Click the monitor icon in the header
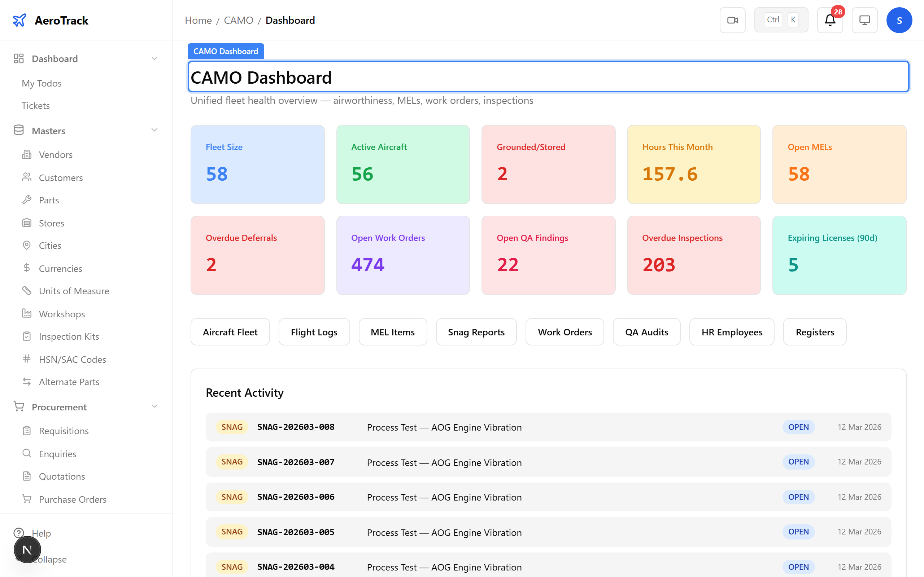Screen dimensions: 924x577 (x=864, y=20)
